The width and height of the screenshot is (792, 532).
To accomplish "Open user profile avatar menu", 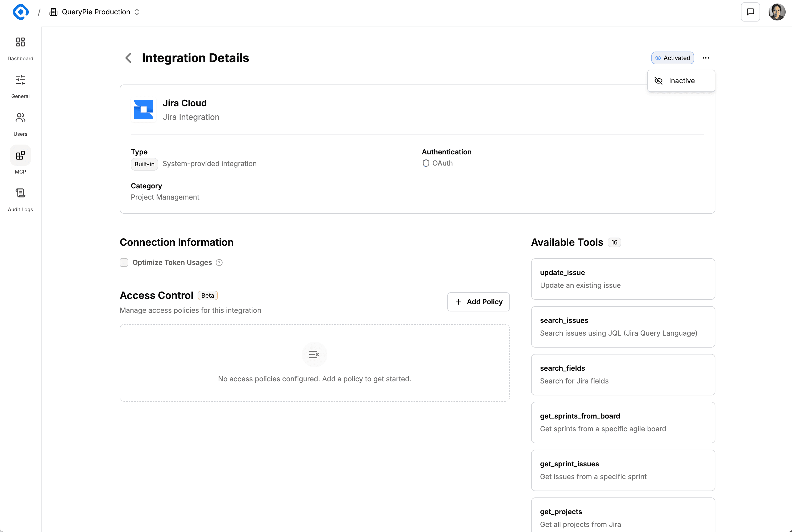I will (777, 12).
